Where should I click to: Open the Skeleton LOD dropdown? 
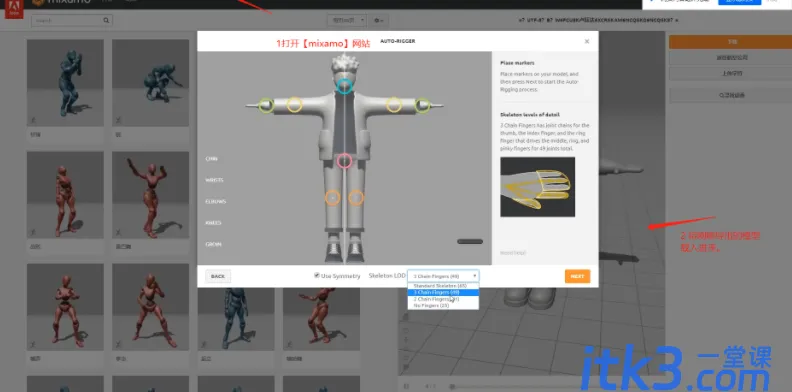443,276
